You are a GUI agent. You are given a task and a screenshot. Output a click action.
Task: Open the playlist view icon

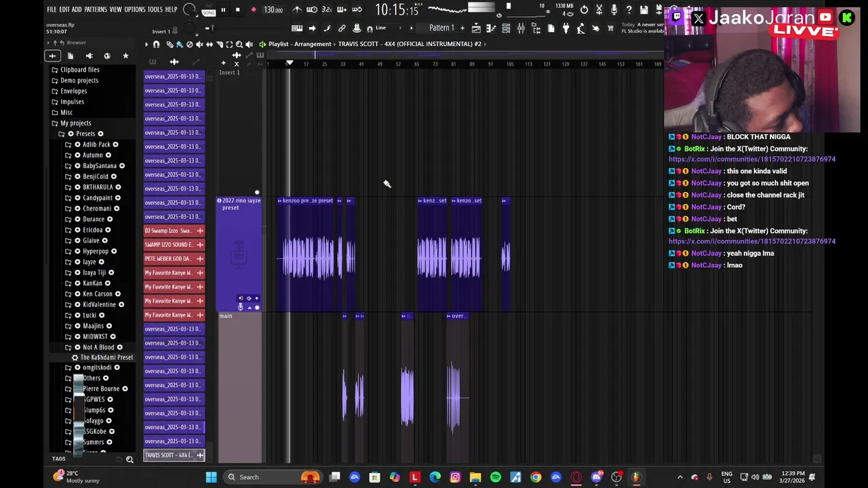click(476, 28)
